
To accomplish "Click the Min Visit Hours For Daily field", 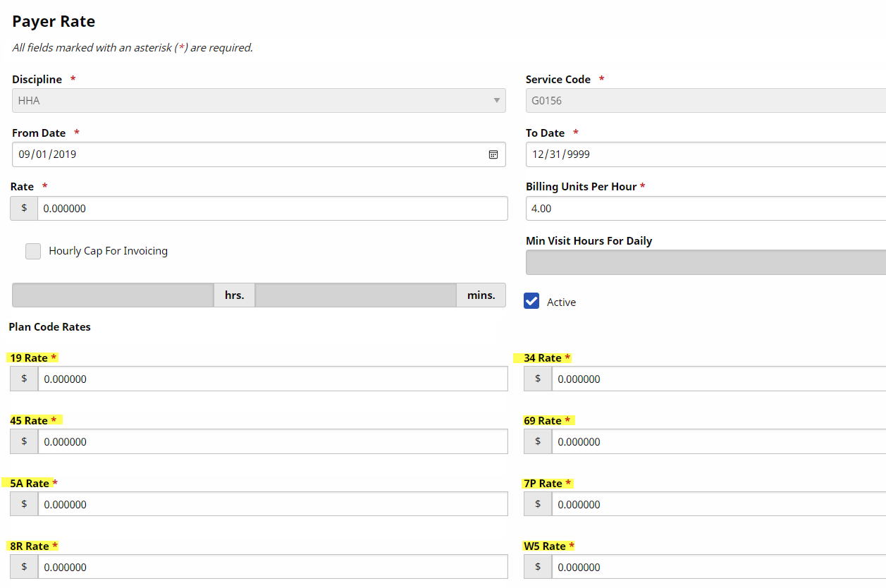I will tap(705, 262).
